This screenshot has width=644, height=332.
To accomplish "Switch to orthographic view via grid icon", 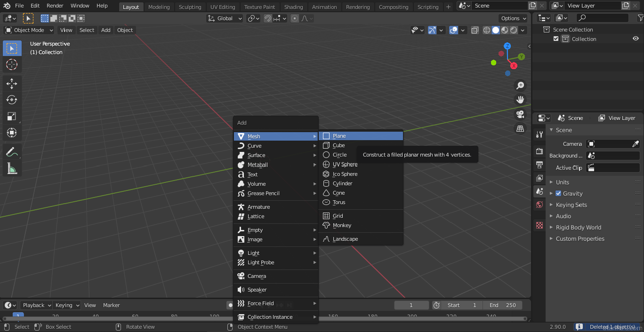I will pos(520,128).
